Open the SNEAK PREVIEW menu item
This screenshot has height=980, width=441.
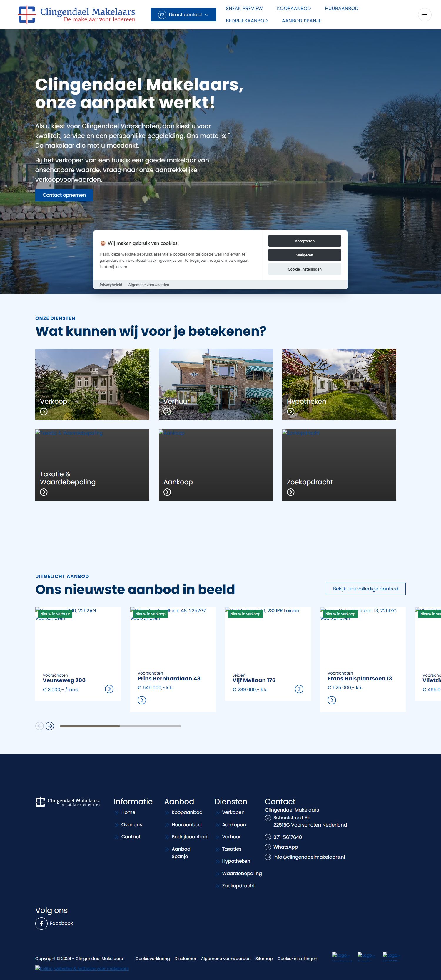pyautogui.click(x=244, y=8)
